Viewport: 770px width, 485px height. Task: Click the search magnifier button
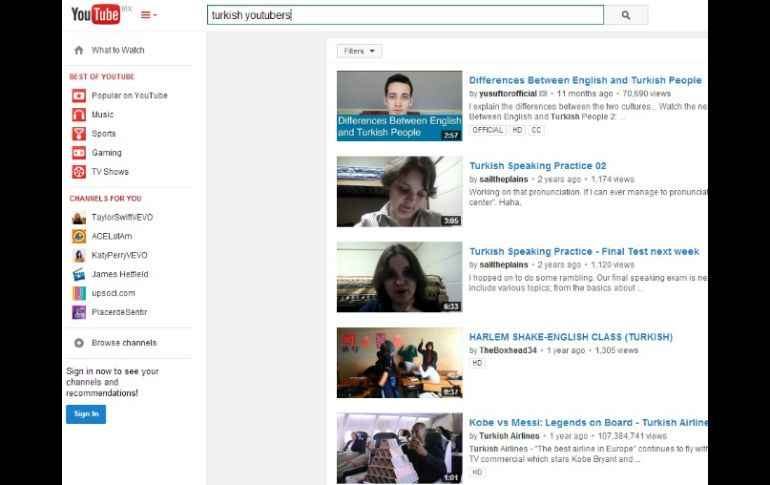pyautogui.click(x=626, y=15)
